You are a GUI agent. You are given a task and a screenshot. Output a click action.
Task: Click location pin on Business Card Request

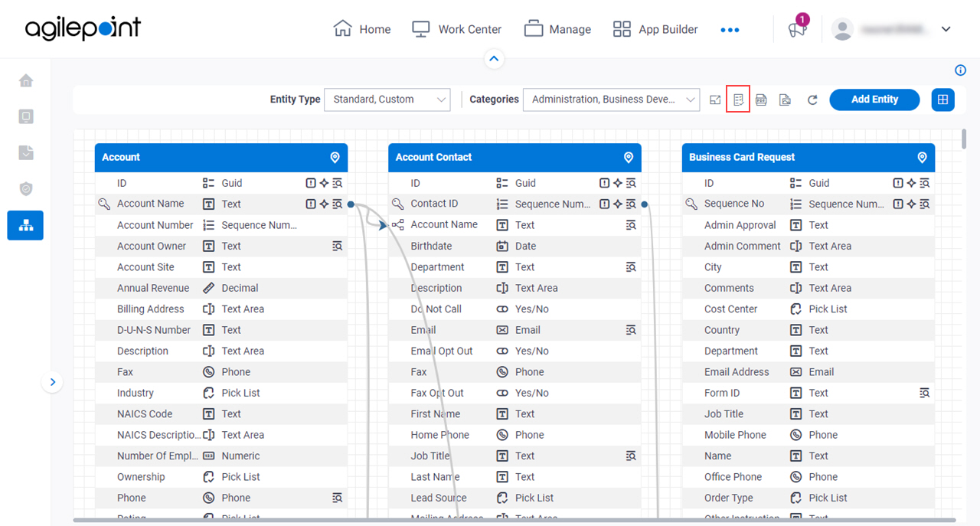922,157
